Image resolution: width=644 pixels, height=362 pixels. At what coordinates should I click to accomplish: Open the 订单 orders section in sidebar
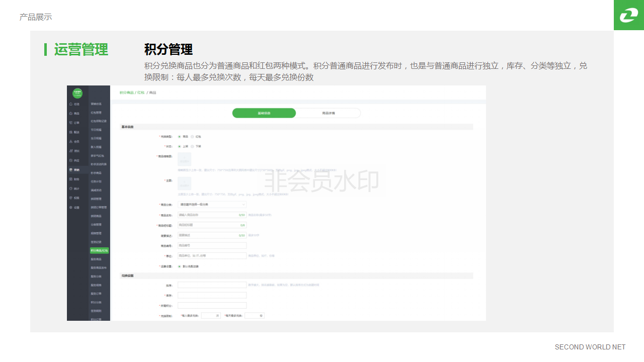pyautogui.click(x=74, y=123)
